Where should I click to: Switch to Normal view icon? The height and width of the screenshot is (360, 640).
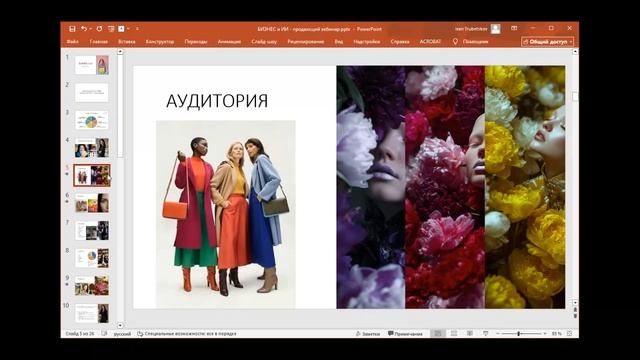(x=438, y=334)
